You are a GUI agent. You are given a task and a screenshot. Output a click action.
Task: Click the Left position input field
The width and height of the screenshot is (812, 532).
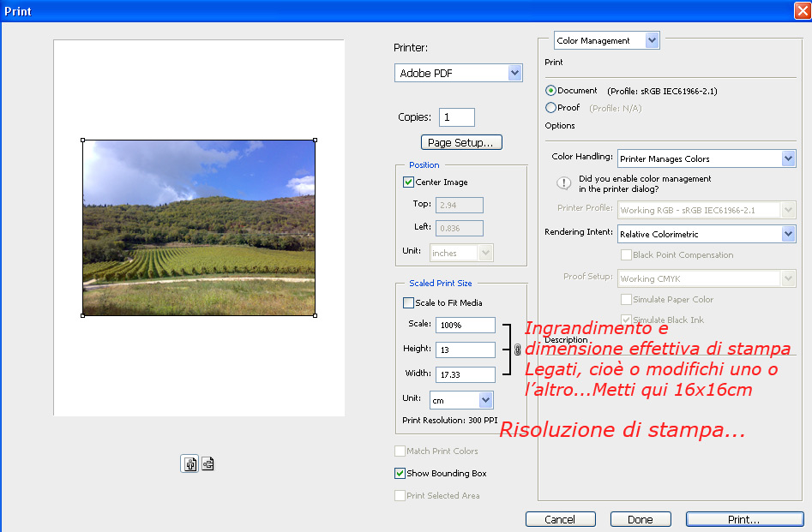pos(460,228)
